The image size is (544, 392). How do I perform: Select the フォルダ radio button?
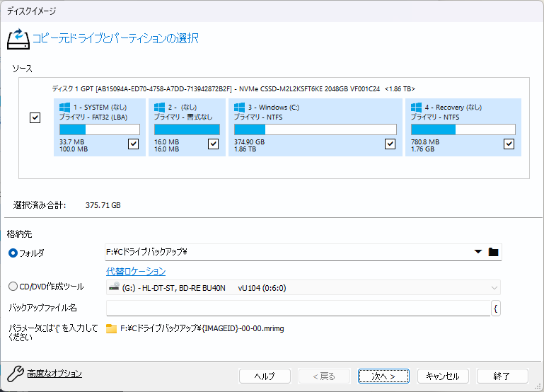tap(13, 253)
